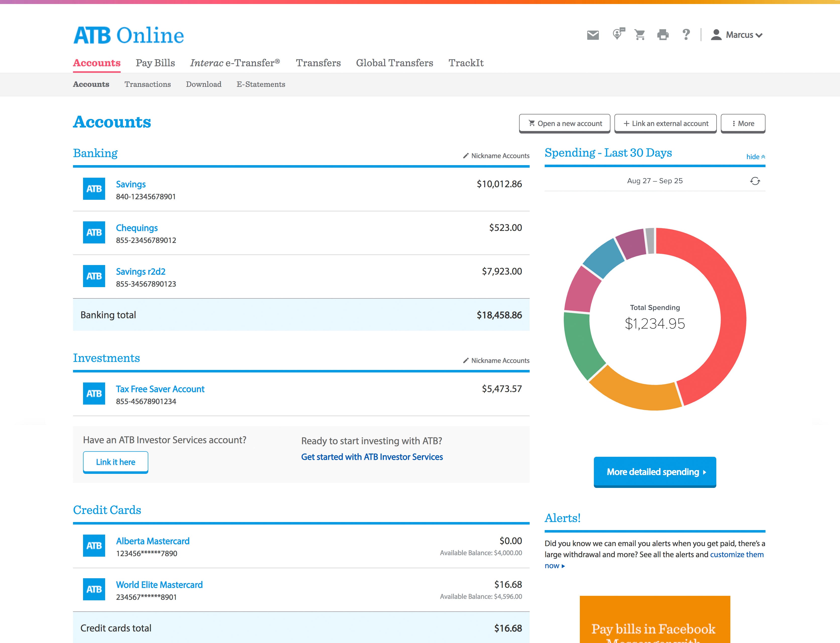
Task: Open the More options button
Action: [x=743, y=123]
